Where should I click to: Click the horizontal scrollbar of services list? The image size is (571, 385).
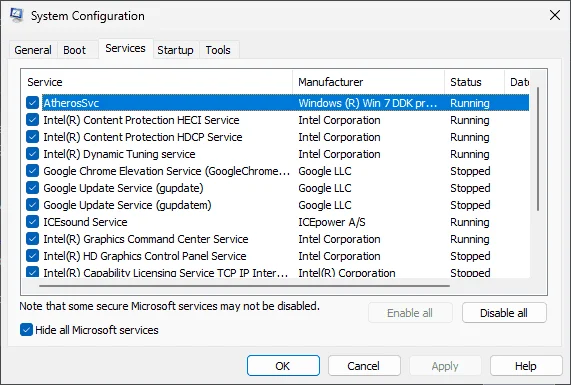pos(244,286)
